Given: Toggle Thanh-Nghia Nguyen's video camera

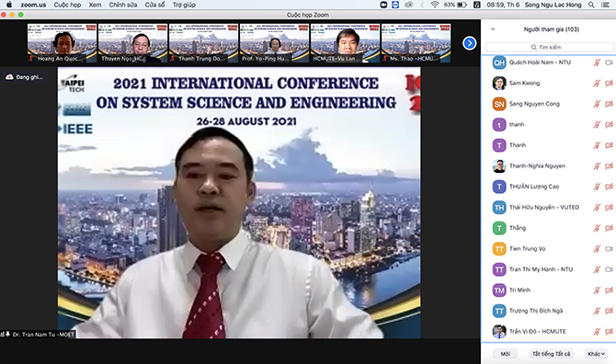Looking at the screenshot, I should 609,166.
